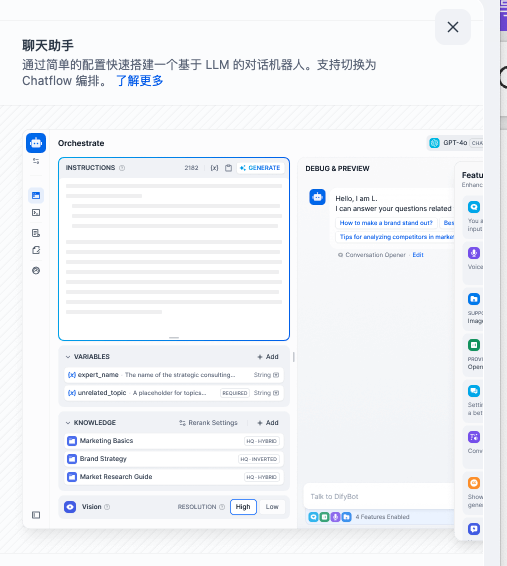Click the Resolution help icon
The image size is (507, 566).
(222, 507)
